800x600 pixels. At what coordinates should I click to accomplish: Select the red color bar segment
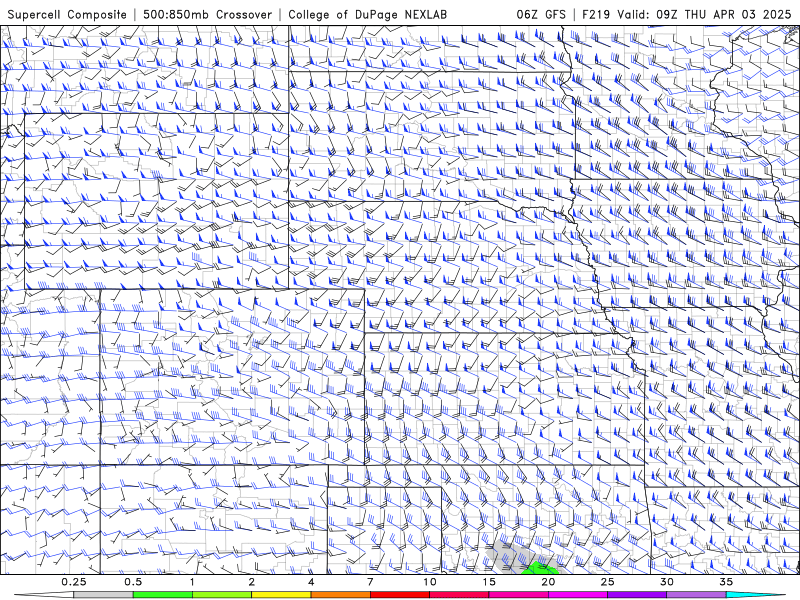pos(400,595)
